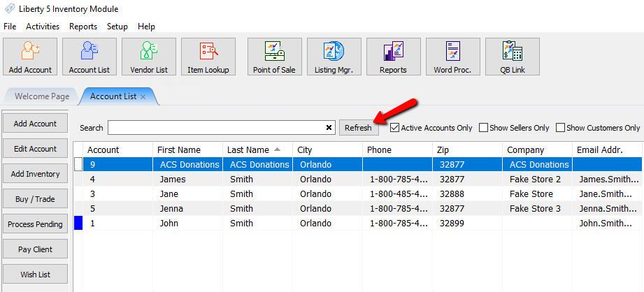Click into the Search text field
Image resolution: width=644 pixels, height=292 pixels.
[215, 128]
